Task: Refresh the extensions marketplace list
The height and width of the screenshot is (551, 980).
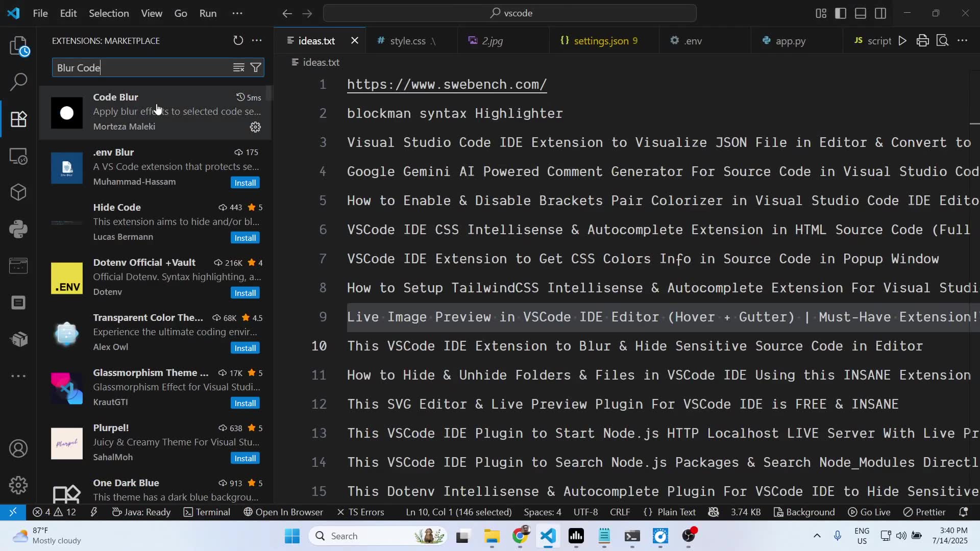Action: tap(238, 40)
